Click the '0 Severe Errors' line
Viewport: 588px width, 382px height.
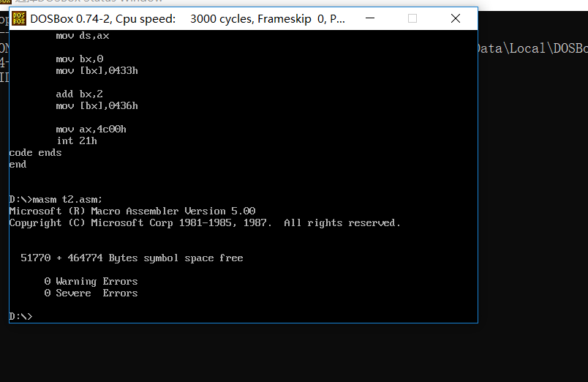(x=91, y=293)
